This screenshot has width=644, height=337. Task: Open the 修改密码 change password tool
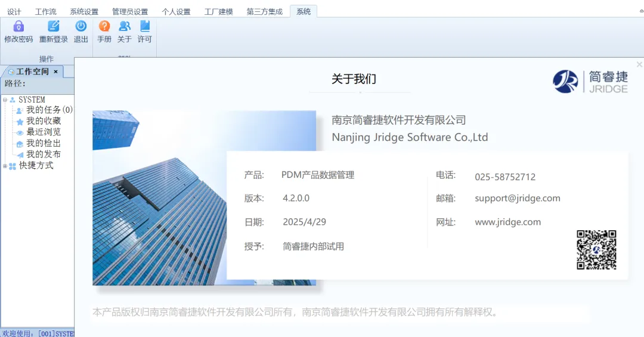18,32
